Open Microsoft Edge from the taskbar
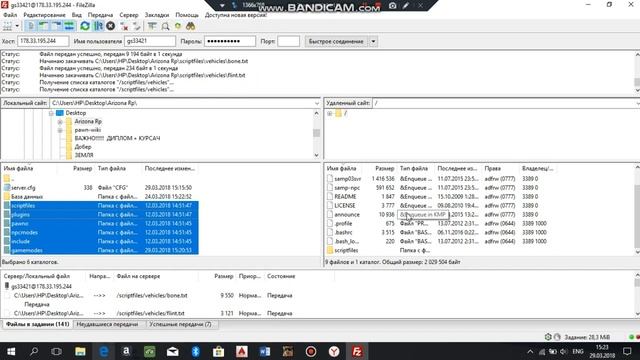Viewport: 640px width, 360px height. 104,351
